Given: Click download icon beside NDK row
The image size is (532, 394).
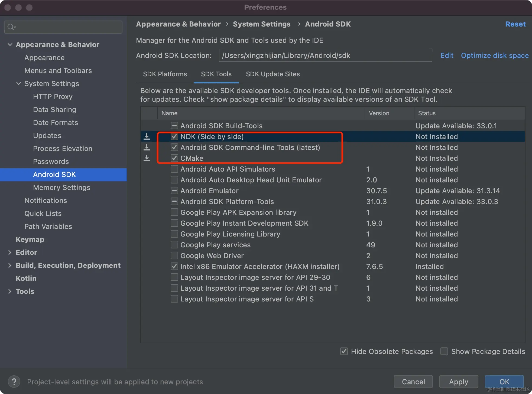Looking at the screenshot, I should [147, 136].
